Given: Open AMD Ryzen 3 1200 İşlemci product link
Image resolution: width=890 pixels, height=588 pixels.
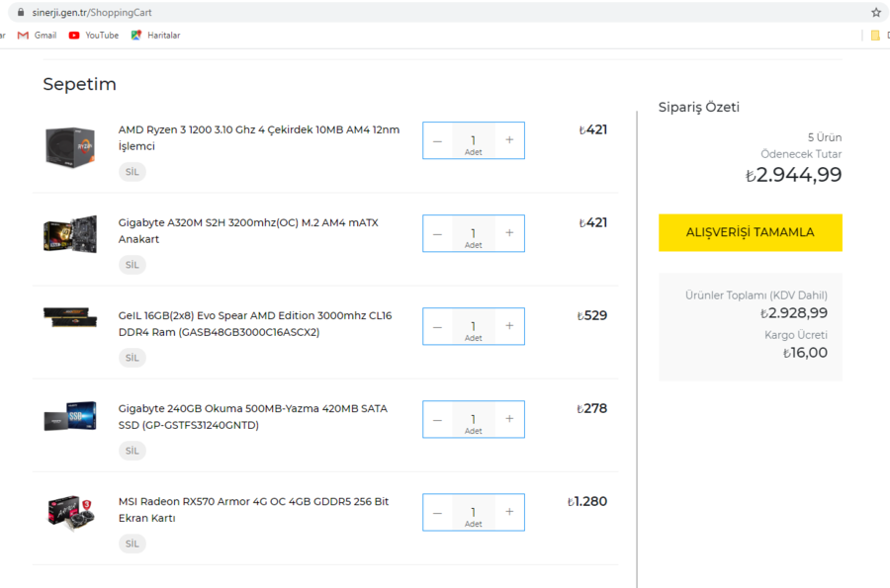Looking at the screenshot, I should (x=259, y=137).
